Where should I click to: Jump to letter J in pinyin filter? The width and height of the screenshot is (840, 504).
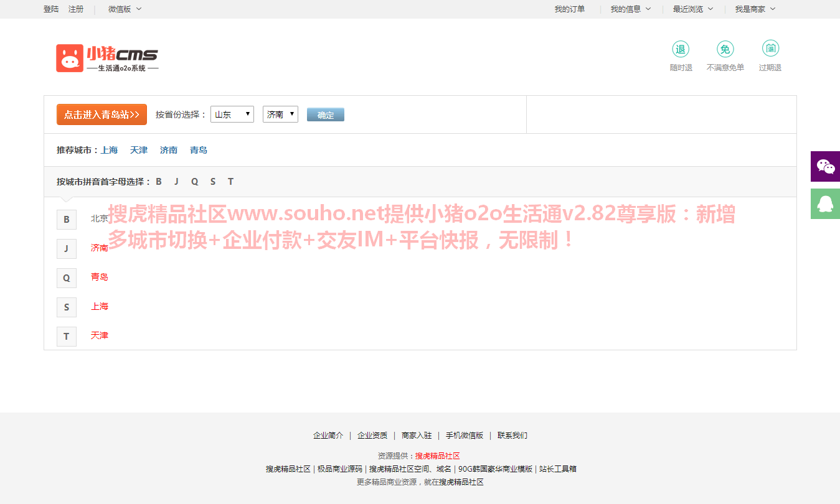(176, 182)
